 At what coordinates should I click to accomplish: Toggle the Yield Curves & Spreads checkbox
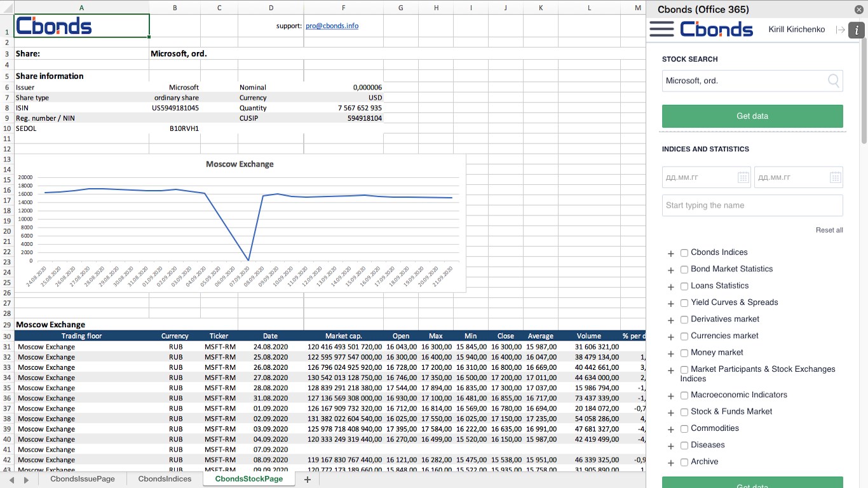[684, 303]
